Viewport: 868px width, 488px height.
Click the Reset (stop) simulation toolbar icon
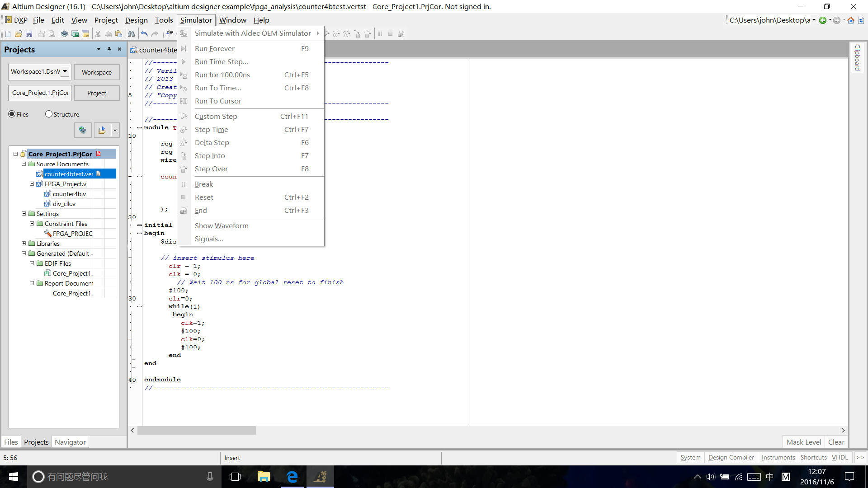pyautogui.click(x=390, y=34)
